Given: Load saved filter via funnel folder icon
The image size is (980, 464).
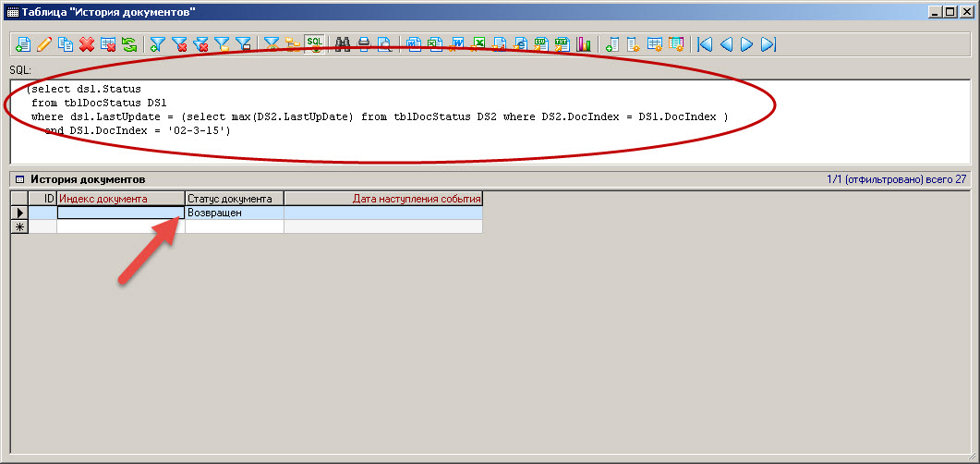Looking at the screenshot, I should click(222, 44).
